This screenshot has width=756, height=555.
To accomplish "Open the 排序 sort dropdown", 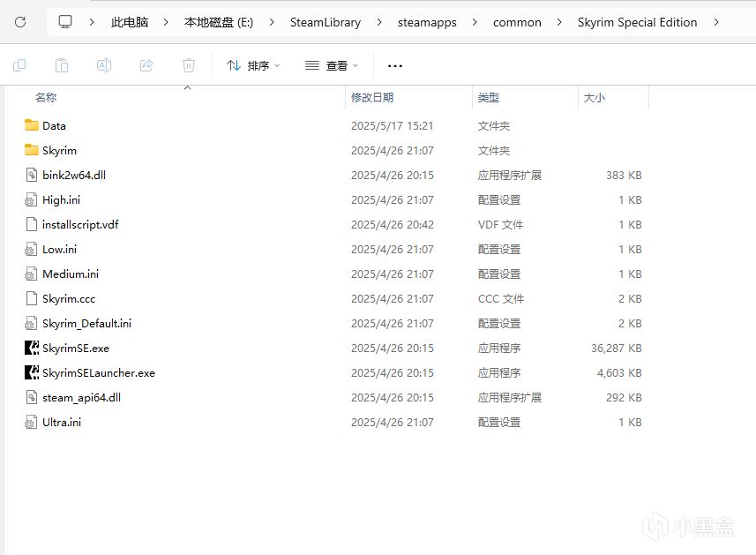I will pos(253,65).
